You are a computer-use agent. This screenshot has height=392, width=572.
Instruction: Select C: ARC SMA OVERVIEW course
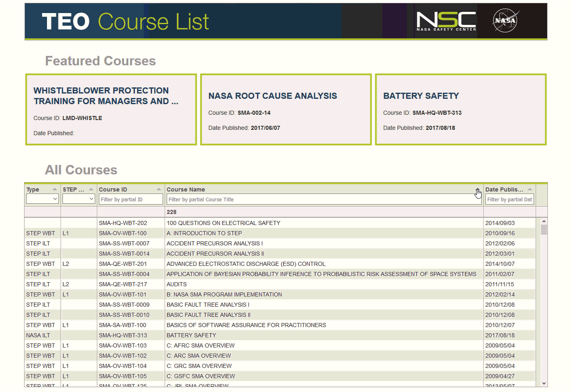click(x=199, y=356)
